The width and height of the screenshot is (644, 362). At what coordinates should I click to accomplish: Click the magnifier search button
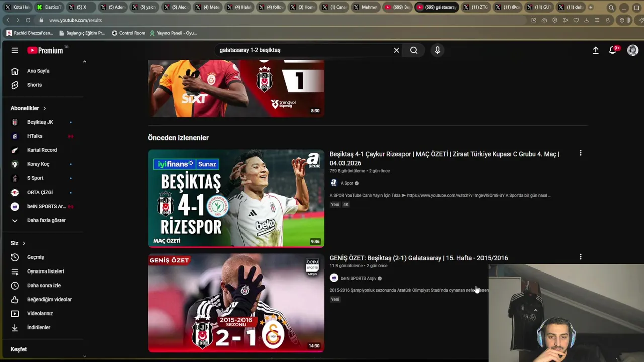pyautogui.click(x=414, y=50)
